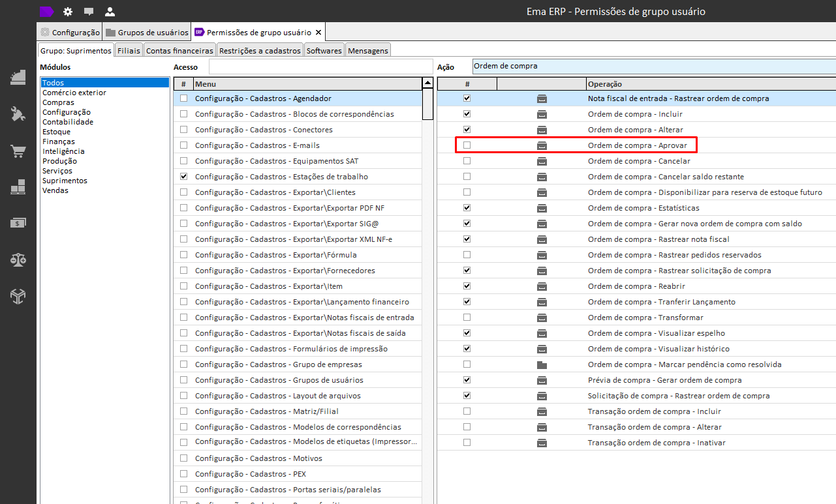Click the Ação field containing Ordem de compra
This screenshot has height=504, width=836.
654,67
